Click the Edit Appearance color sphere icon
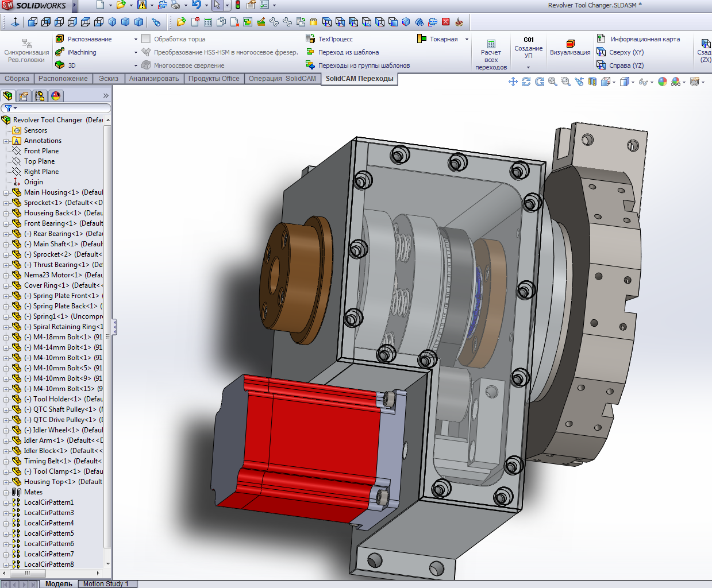The image size is (712, 588). point(663,82)
